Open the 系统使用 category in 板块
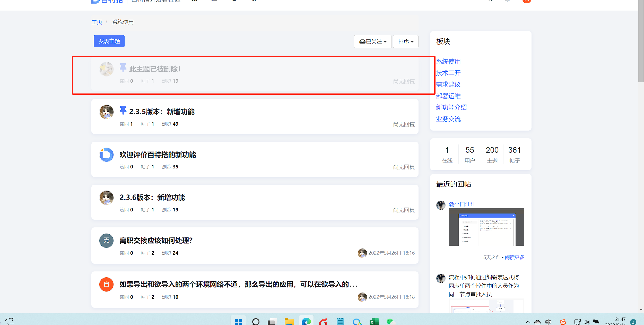Viewport: 644px width, 325px height. [x=448, y=62]
